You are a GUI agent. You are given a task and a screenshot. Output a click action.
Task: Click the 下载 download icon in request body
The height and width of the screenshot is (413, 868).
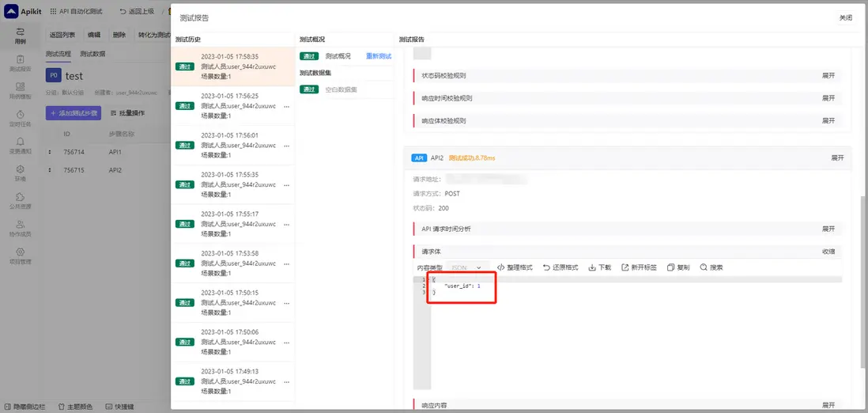click(592, 267)
